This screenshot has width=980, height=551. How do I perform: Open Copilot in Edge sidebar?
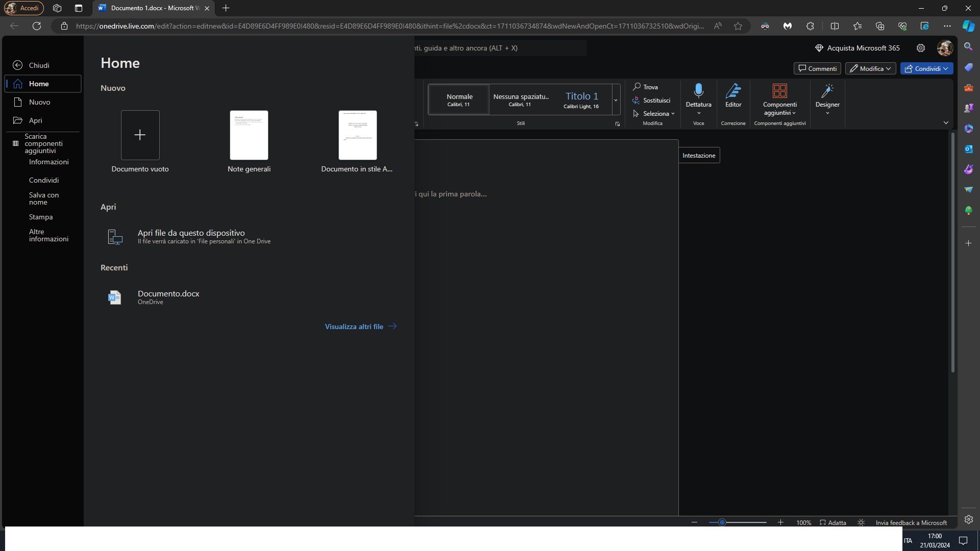click(x=968, y=26)
